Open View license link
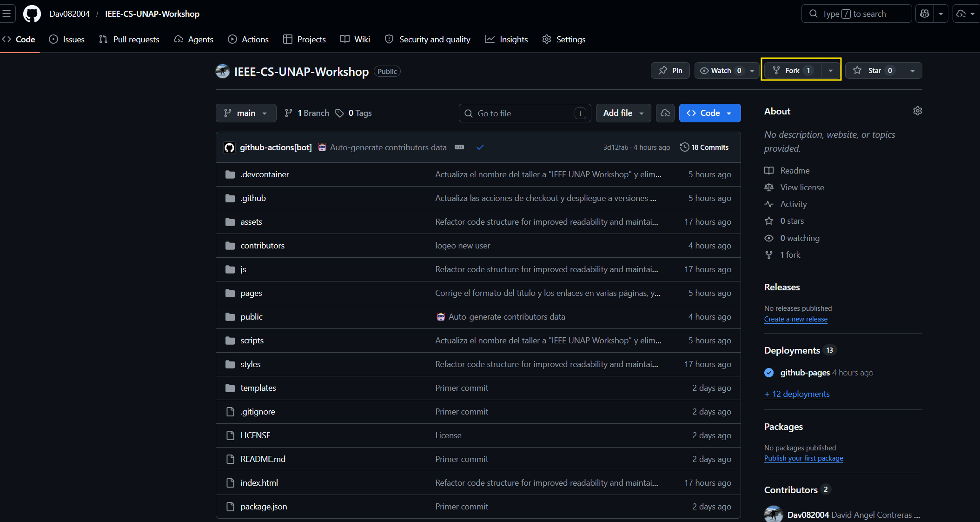This screenshot has height=522, width=980. point(802,187)
